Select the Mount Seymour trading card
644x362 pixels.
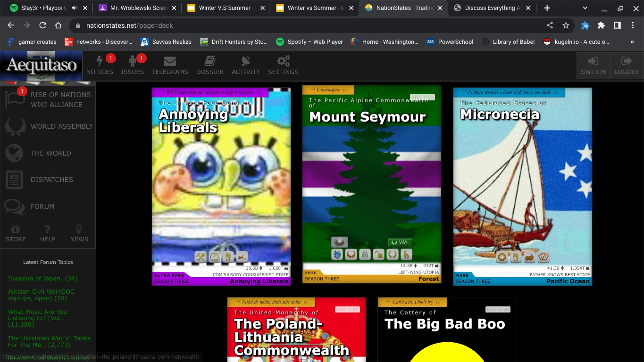click(372, 184)
